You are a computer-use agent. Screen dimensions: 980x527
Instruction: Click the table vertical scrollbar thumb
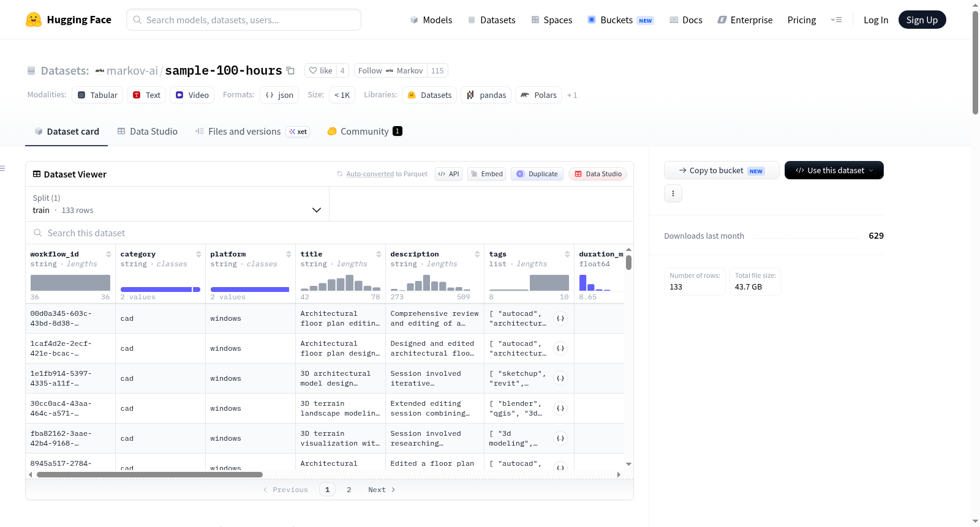pos(628,263)
